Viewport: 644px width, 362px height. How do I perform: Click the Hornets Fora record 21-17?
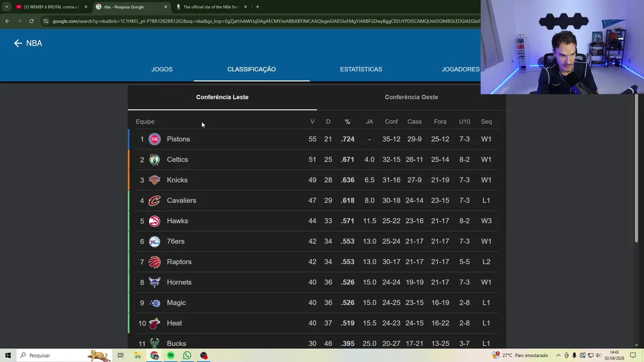pos(440,283)
